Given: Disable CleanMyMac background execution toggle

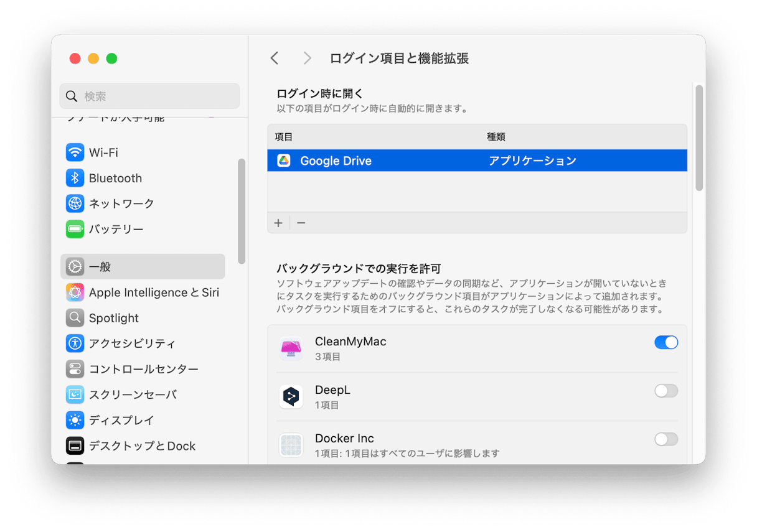Looking at the screenshot, I should 665,342.
